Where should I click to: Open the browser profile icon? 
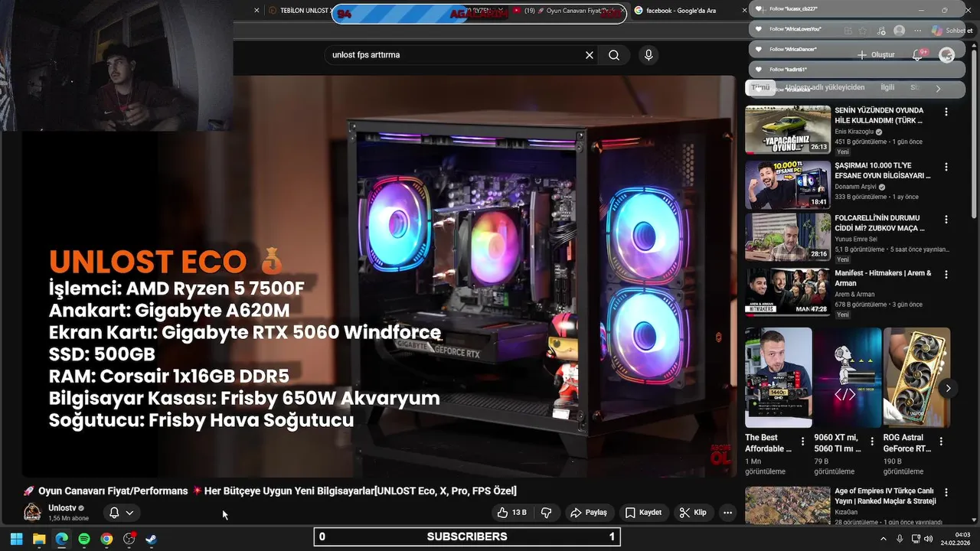[x=899, y=31]
